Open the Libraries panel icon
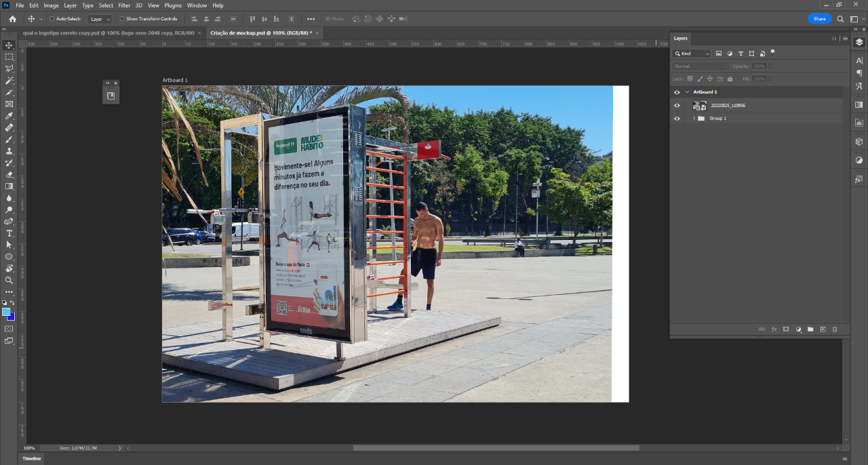The width and height of the screenshot is (868, 465). (x=859, y=123)
